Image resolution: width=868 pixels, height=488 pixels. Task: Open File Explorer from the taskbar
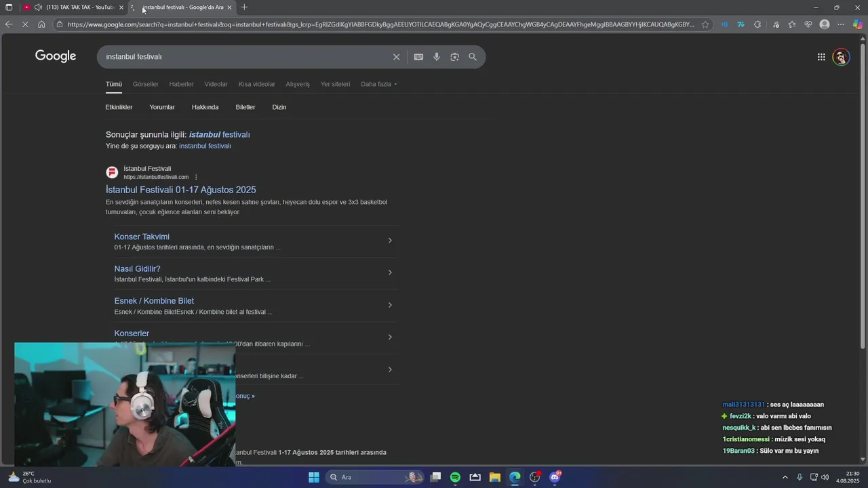494,477
